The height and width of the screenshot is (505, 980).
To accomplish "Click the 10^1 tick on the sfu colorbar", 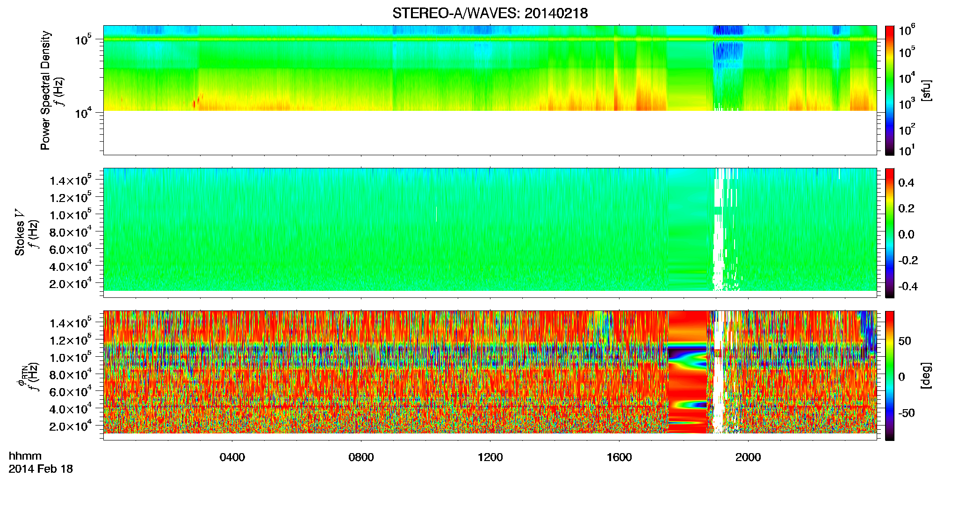I will (x=907, y=151).
